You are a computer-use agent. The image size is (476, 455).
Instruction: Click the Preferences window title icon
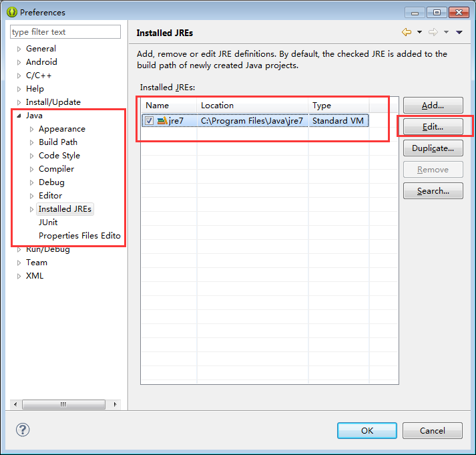click(x=12, y=12)
